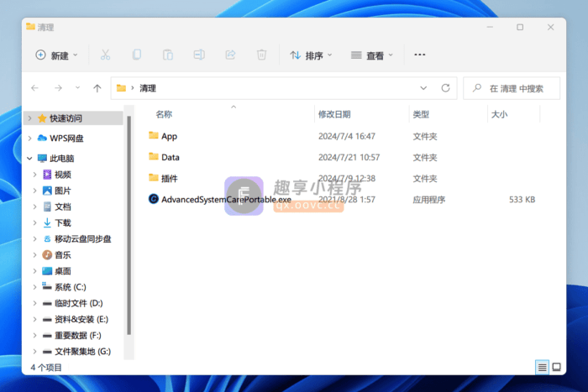Expand the 快速访问 tree node
The width and height of the screenshot is (588, 392).
(x=29, y=118)
